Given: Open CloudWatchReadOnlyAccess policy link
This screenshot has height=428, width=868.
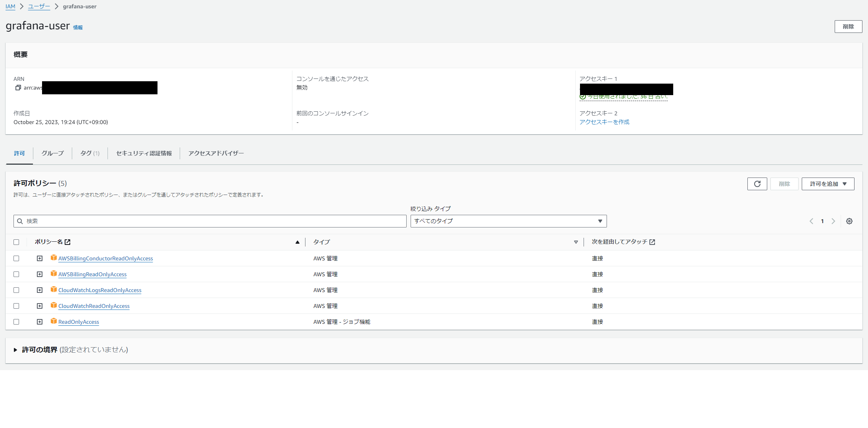Looking at the screenshot, I should point(94,306).
